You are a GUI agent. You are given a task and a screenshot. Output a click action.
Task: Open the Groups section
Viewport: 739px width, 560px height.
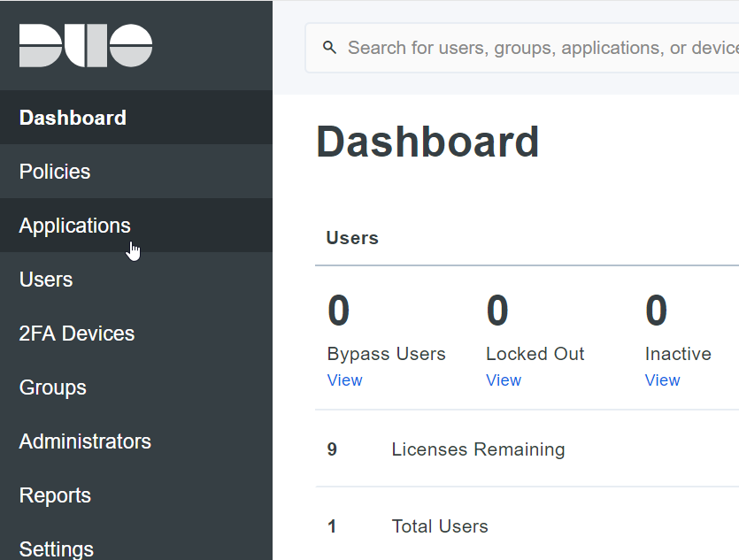(53, 387)
